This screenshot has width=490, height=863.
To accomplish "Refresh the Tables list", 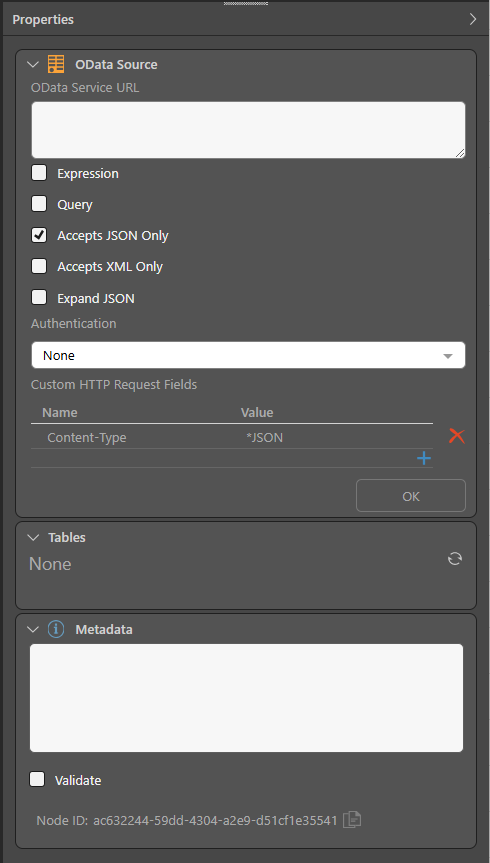I will click(455, 559).
